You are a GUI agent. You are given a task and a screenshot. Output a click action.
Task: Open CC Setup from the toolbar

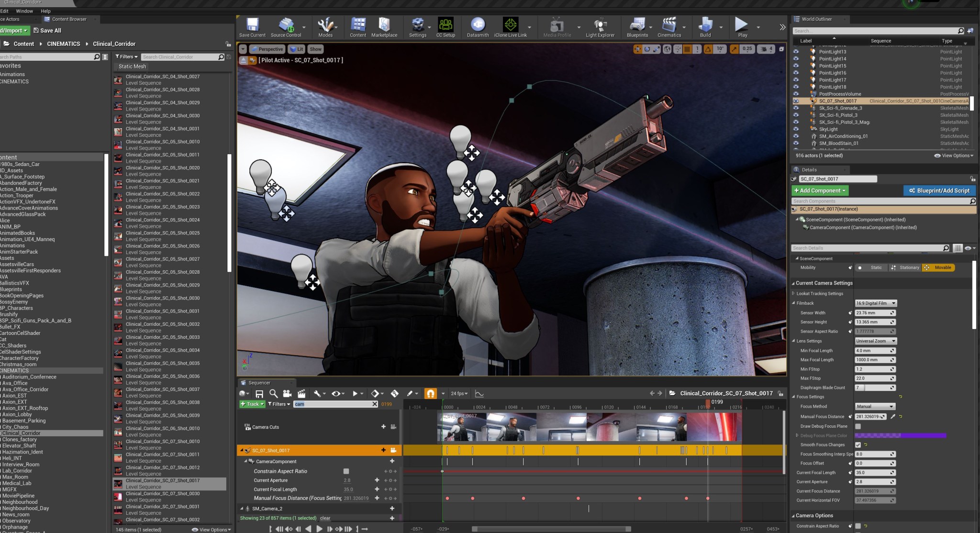coord(445,24)
